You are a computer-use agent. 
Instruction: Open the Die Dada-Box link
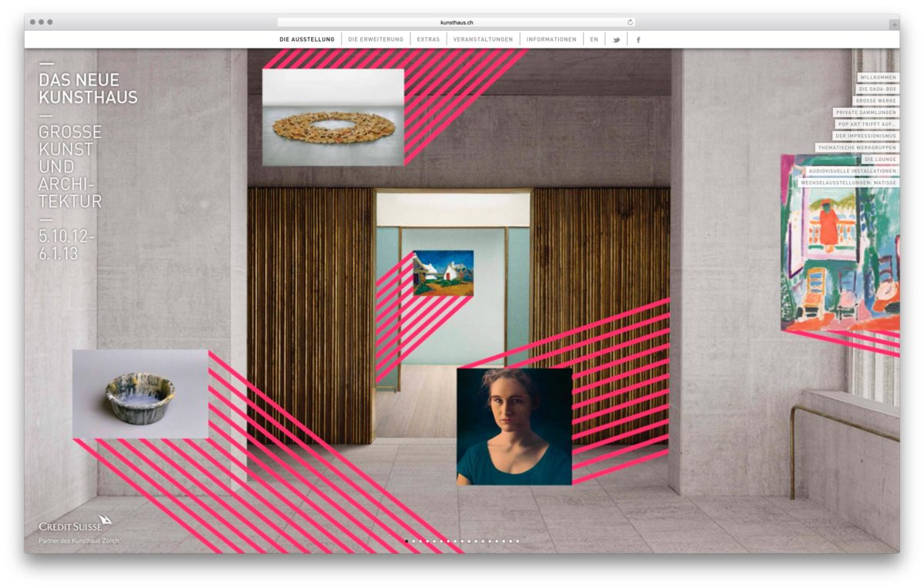877,89
